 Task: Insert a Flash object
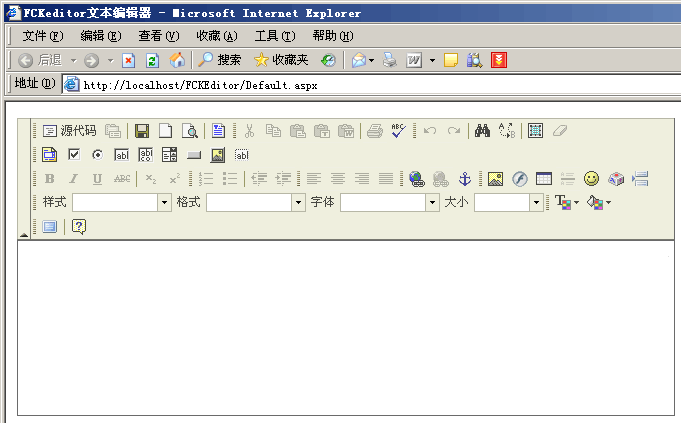(519, 179)
